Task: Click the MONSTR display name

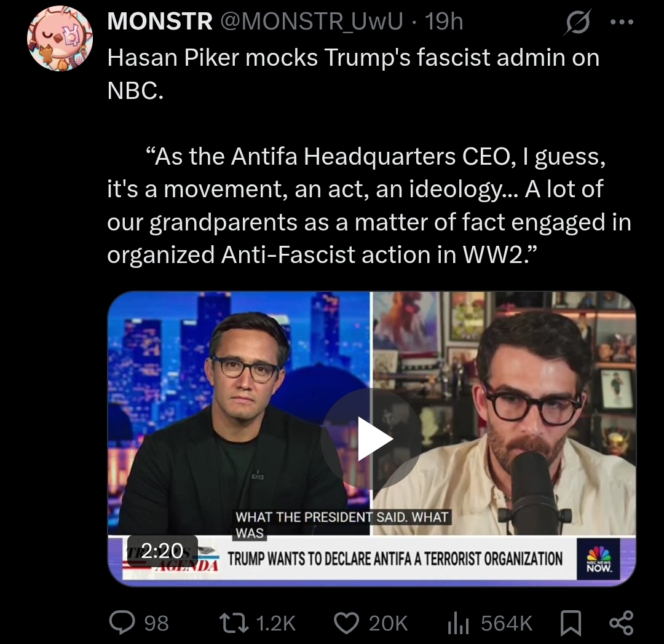Action: pyautogui.click(x=160, y=21)
